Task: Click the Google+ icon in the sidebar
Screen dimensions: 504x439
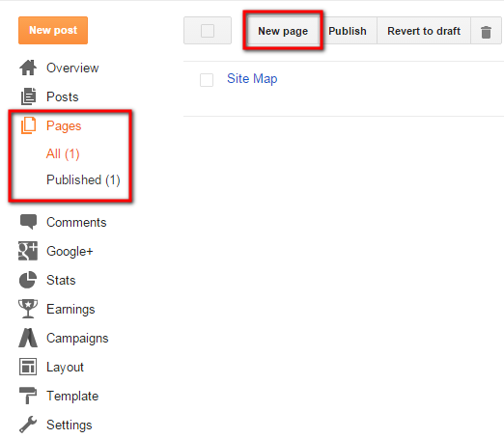Action: coord(28,251)
